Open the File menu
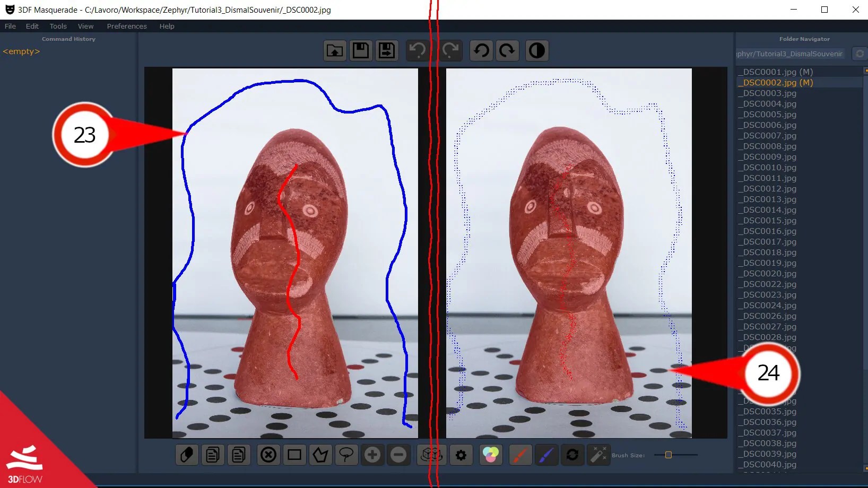 point(10,26)
